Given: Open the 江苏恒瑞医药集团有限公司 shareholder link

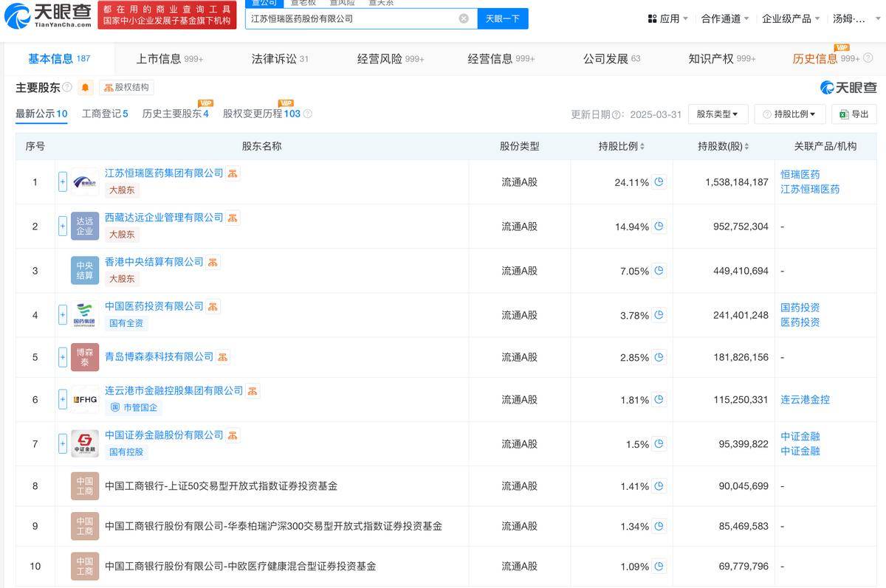Looking at the screenshot, I should tap(164, 173).
